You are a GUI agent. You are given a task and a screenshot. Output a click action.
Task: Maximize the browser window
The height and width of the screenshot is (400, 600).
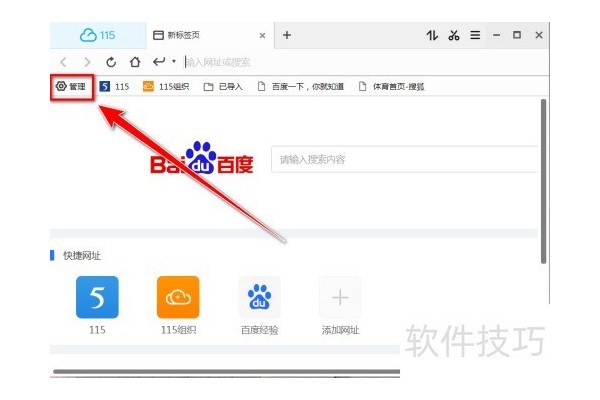pos(517,35)
